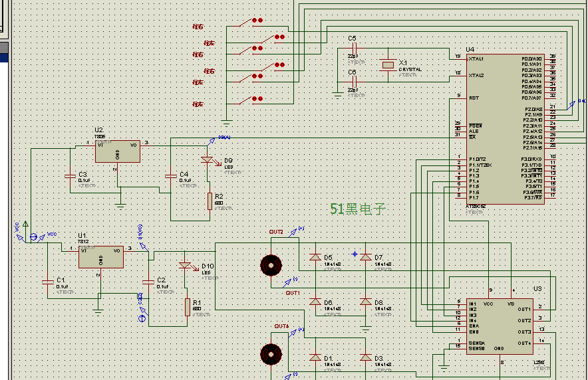The width and height of the screenshot is (588, 380).
Task: Click the R2 resistor symbol
Action: (x=210, y=201)
